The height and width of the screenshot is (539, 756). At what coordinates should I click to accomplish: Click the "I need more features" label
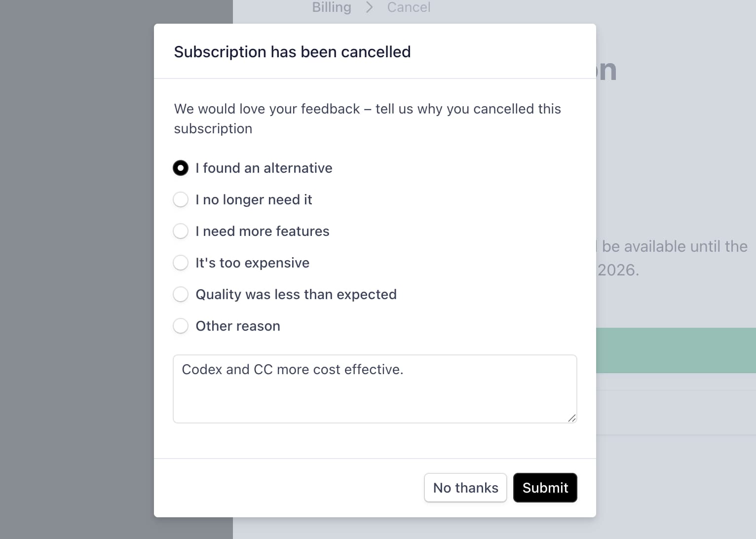[262, 231]
